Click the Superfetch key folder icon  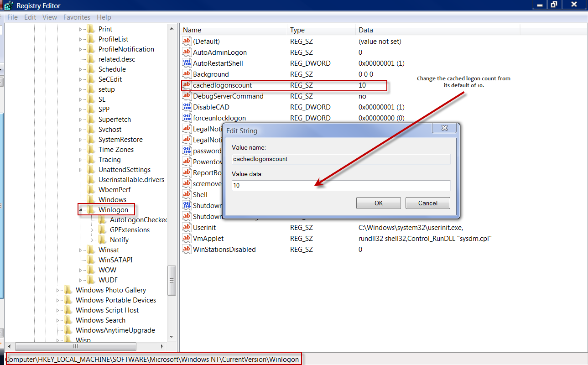tap(91, 120)
